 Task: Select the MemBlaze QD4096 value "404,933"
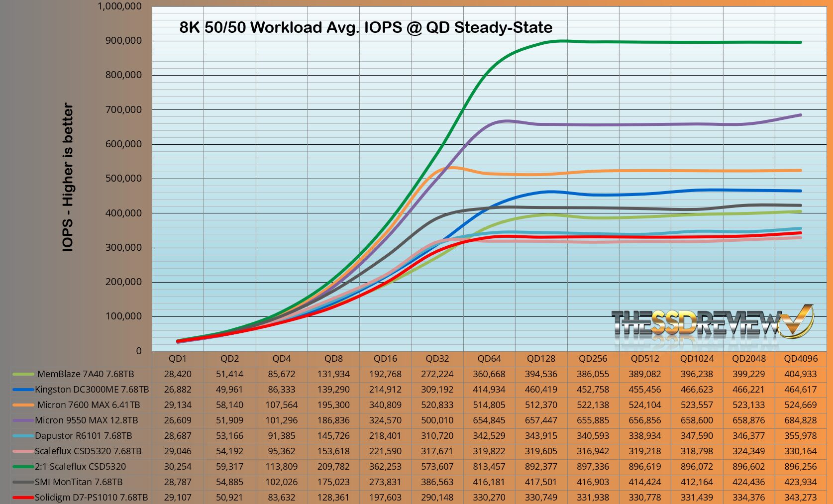pos(801,374)
